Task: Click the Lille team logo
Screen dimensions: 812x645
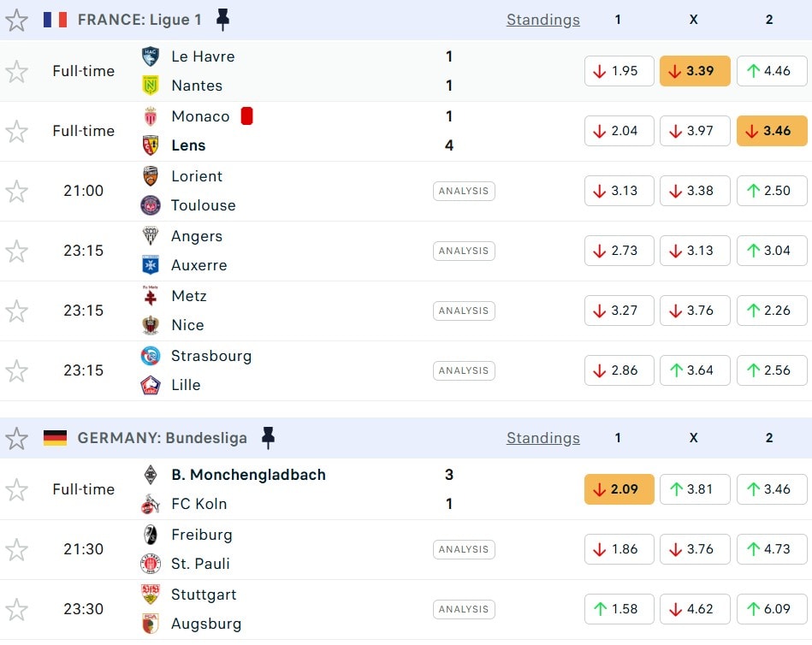Action: pos(151,385)
